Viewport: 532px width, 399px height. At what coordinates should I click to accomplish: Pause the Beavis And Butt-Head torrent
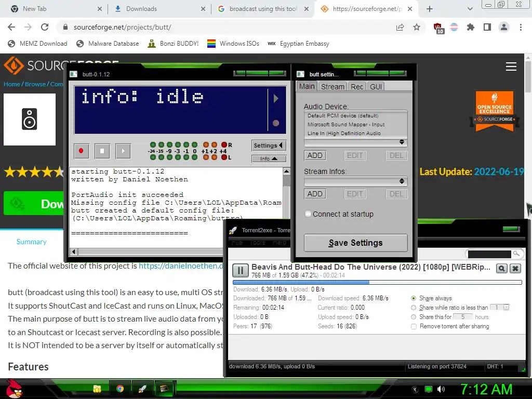[240, 270]
